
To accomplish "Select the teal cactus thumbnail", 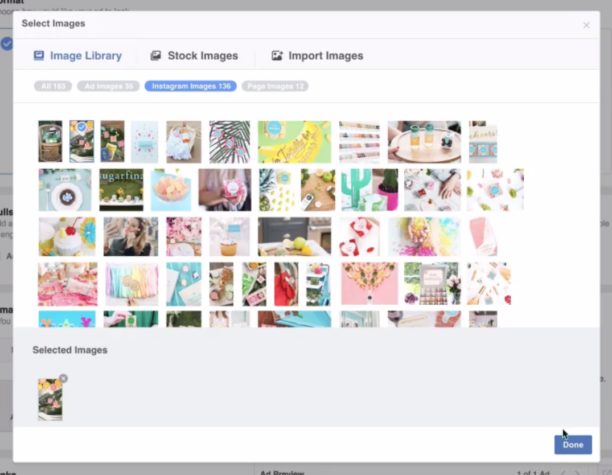I will [370, 190].
